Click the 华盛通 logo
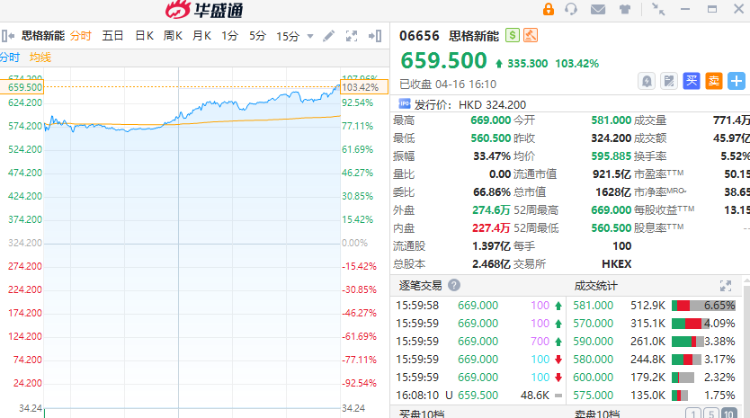The image size is (750, 418). tap(205, 10)
